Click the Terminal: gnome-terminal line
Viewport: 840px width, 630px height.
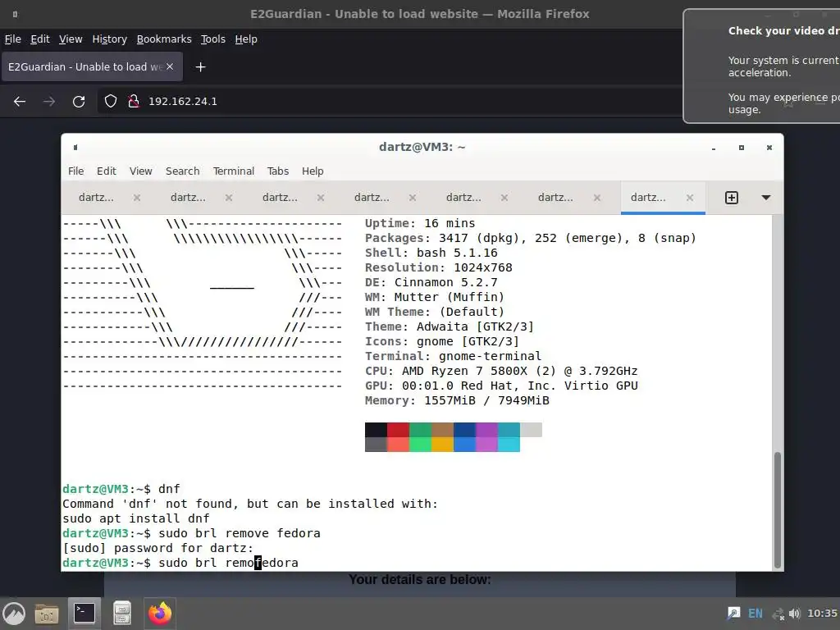point(453,356)
